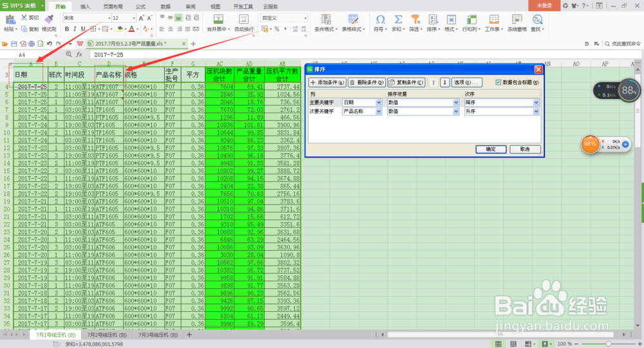Image resolution: width=644 pixels, height=348 pixels.
Task: Confirm sort with 确定 button
Action: tap(491, 149)
